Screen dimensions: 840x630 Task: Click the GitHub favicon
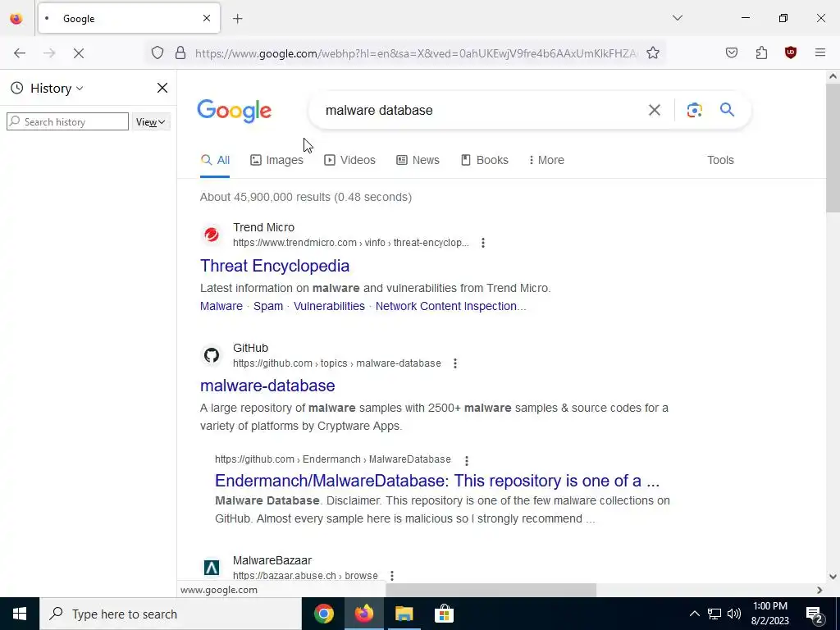(212, 355)
